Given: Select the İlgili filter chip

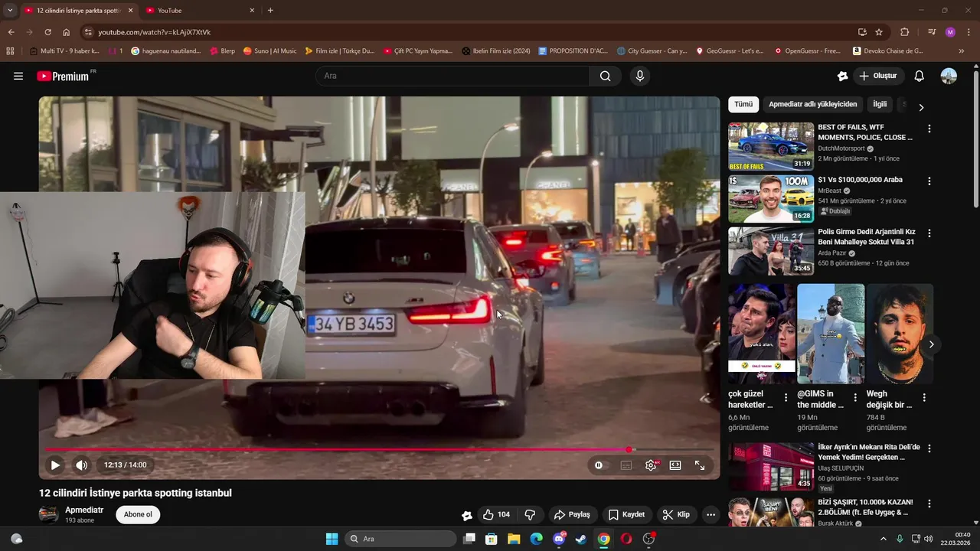Looking at the screenshot, I should 880,104.
